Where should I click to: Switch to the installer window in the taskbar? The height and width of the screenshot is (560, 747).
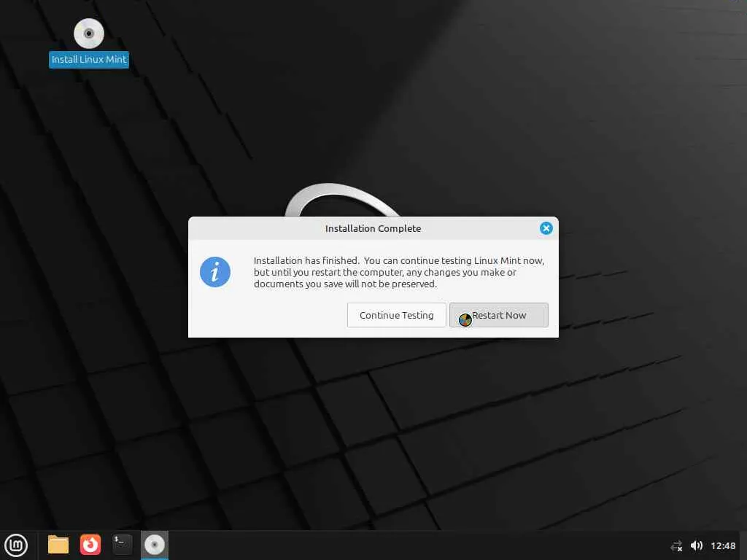[155, 545]
